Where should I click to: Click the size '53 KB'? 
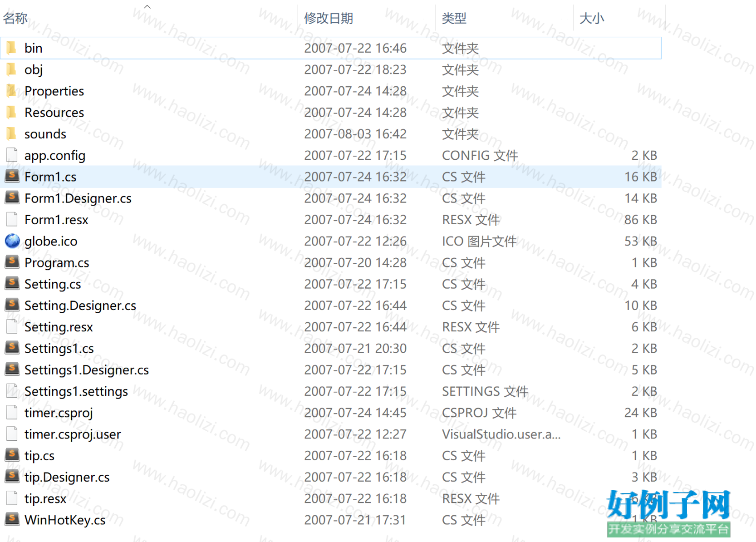[640, 241]
